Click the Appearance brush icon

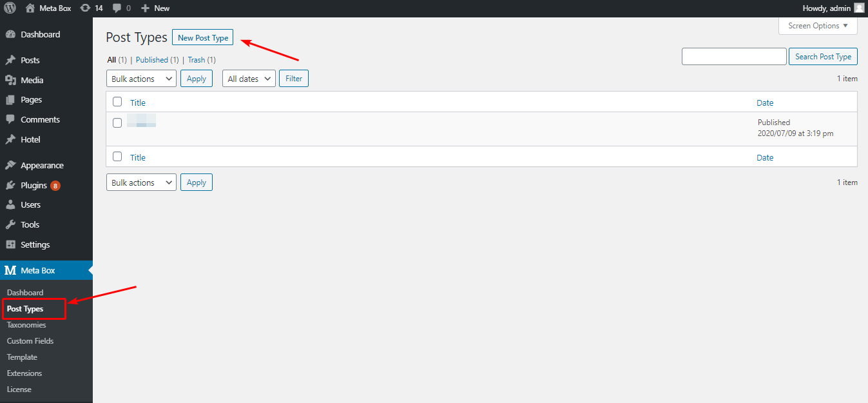coord(10,165)
